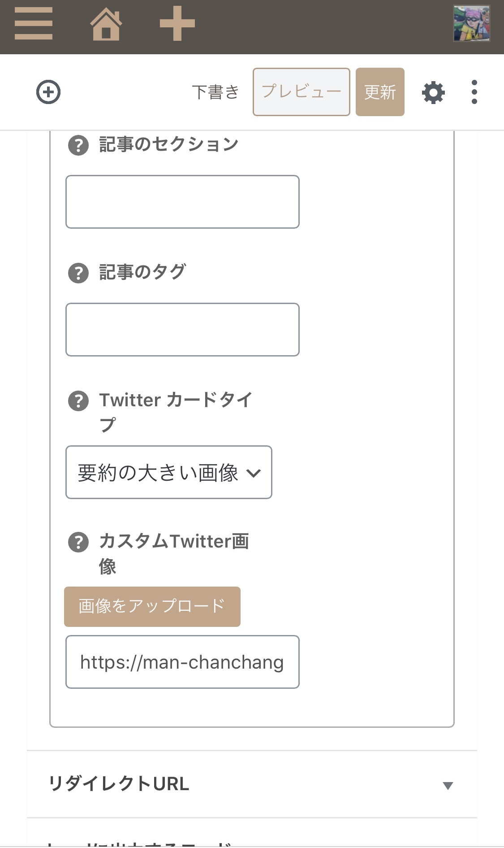
Task: Show help for 記事のタグ
Action: point(78,273)
